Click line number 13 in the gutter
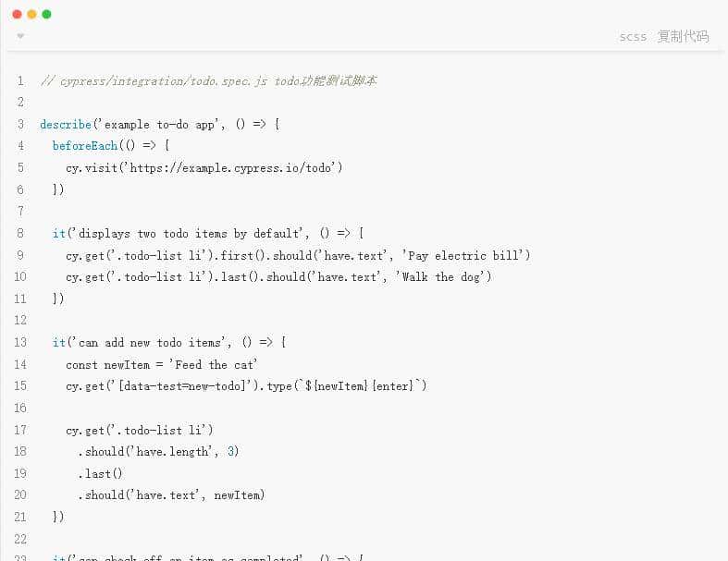This screenshot has width=728, height=561. (x=20, y=342)
